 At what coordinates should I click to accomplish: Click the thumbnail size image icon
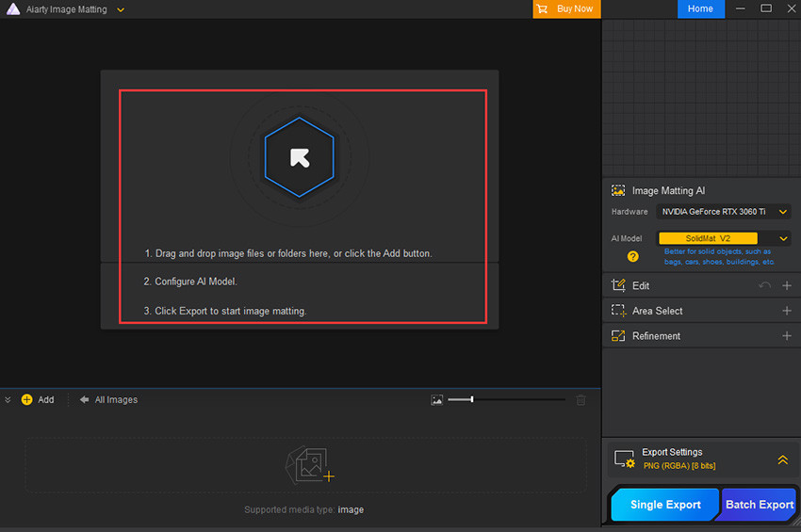point(436,400)
